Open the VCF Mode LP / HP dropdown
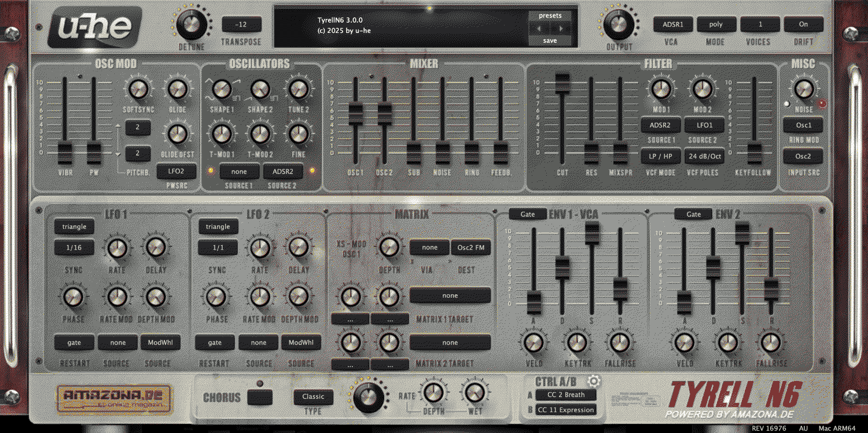Image resolution: width=868 pixels, height=433 pixels. [x=660, y=156]
